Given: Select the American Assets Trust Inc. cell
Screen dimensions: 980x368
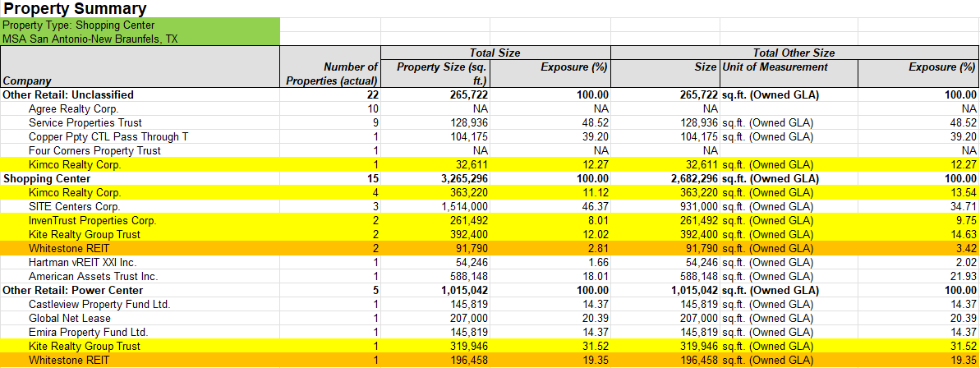Looking at the screenshot, I should (93, 276).
